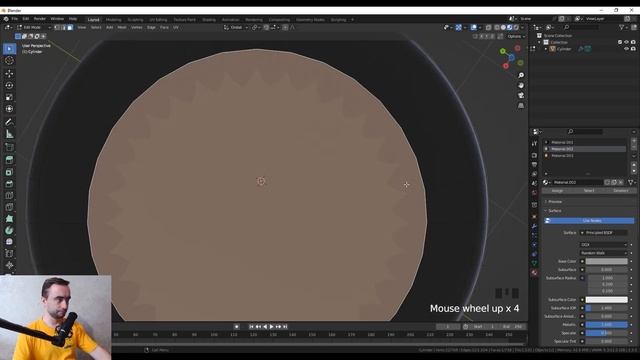Toggle snapping magnet in header

tap(266, 27)
